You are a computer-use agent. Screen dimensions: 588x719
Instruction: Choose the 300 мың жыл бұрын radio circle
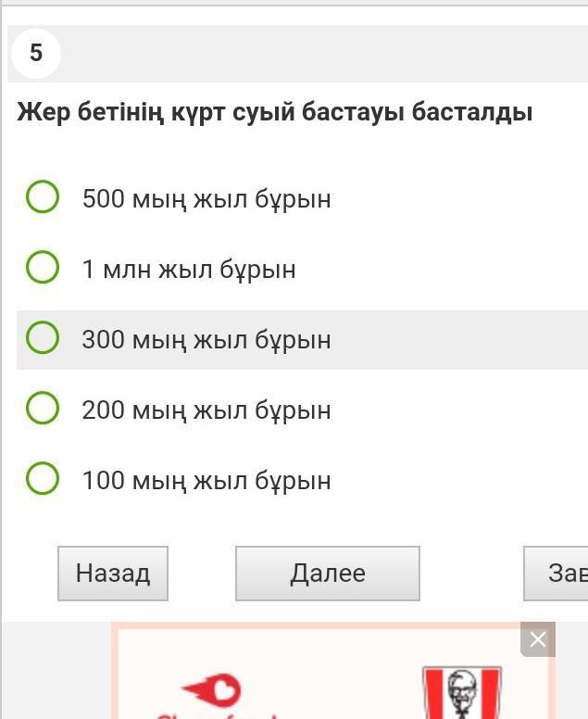point(43,338)
